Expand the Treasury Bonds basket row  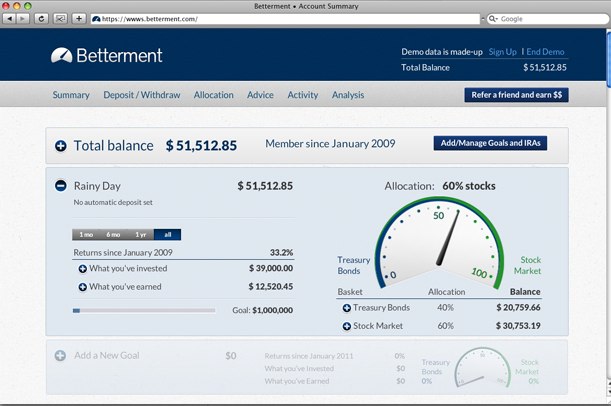click(347, 308)
